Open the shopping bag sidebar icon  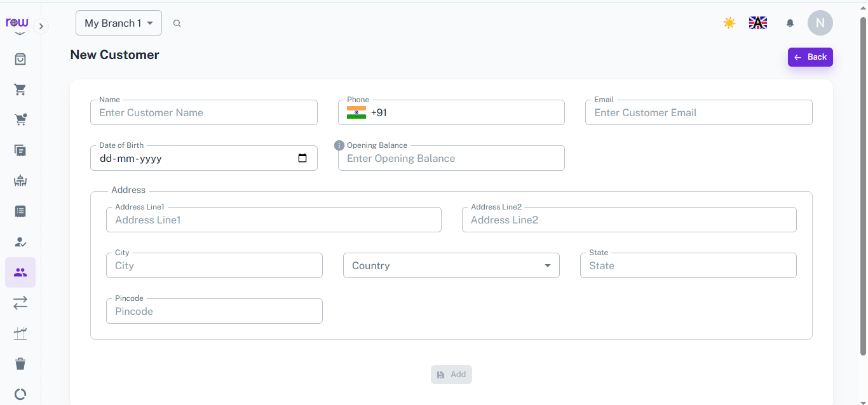click(20, 59)
